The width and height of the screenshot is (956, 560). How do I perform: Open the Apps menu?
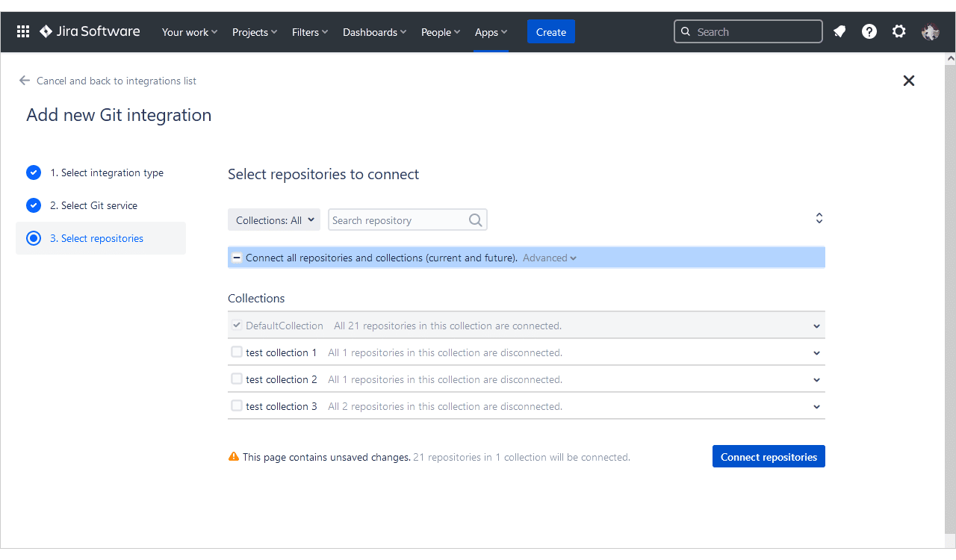491,32
